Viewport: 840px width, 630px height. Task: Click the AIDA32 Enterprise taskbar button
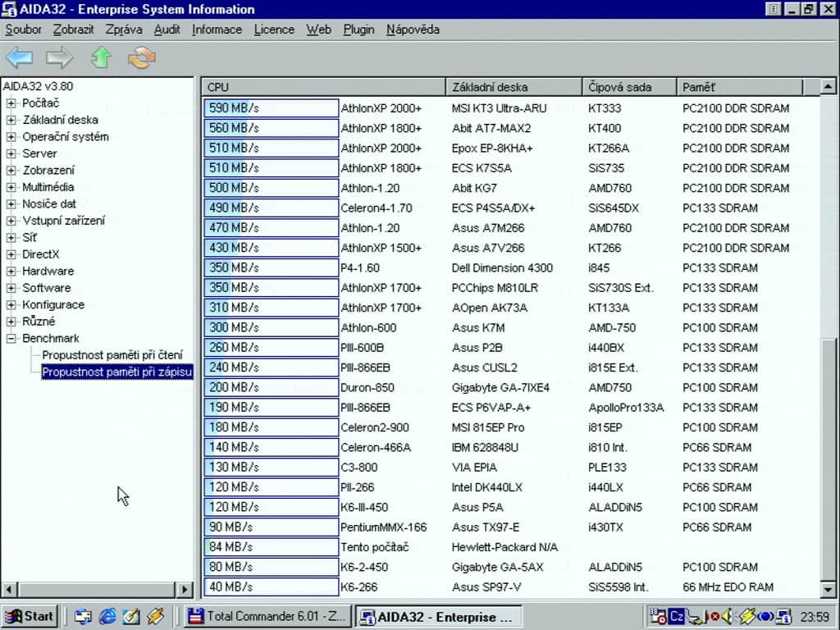(438, 617)
